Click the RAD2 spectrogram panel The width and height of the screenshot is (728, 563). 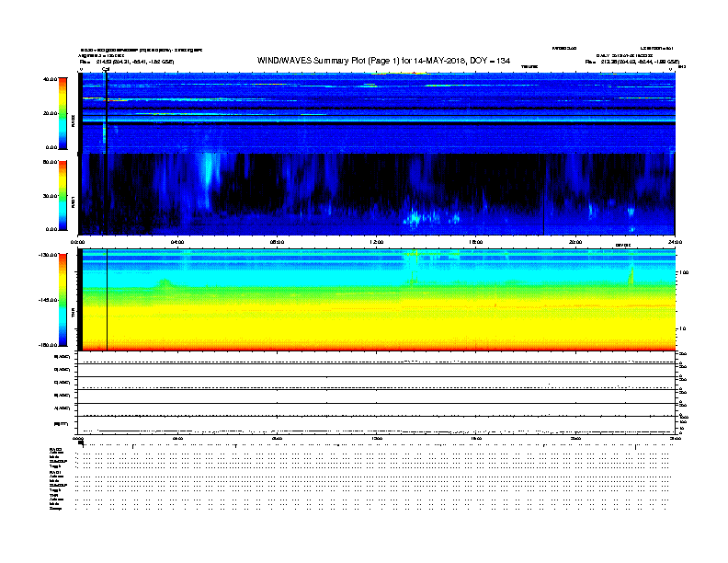377,113
